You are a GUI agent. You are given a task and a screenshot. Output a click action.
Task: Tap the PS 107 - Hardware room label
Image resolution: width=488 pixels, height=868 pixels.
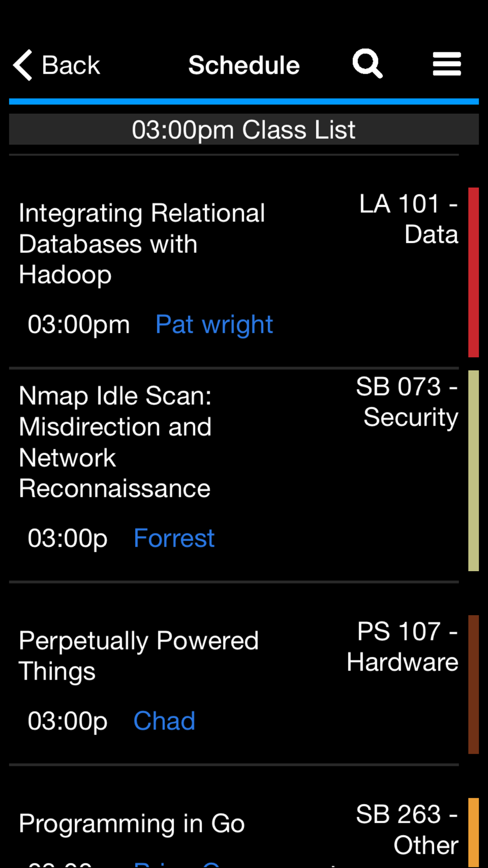(x=403, y=646)
